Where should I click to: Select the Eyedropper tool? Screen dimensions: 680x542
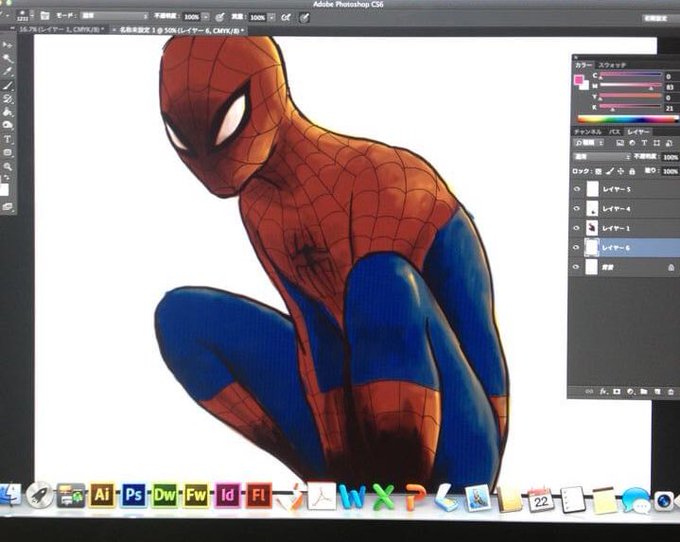tap(7, 72)
